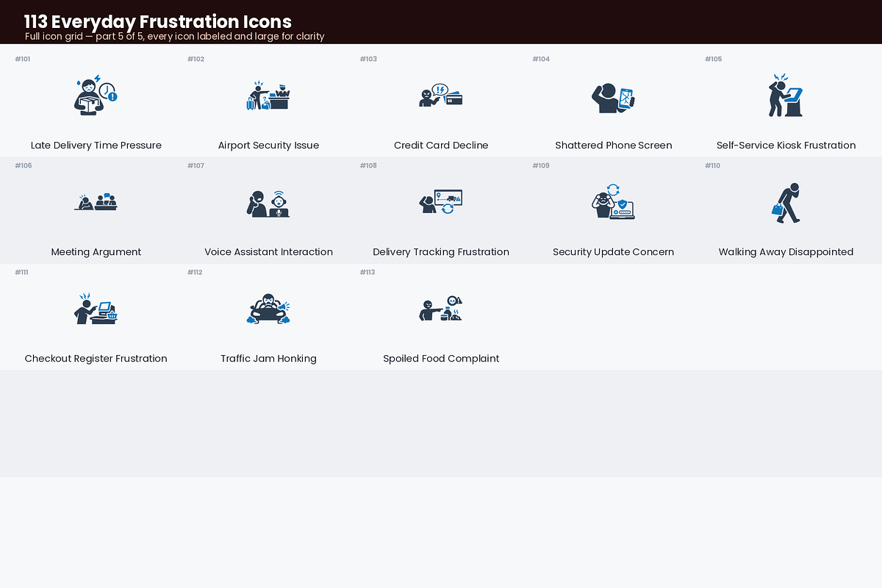Select the Shattered Phone Screen icon

tap(614, 96)
